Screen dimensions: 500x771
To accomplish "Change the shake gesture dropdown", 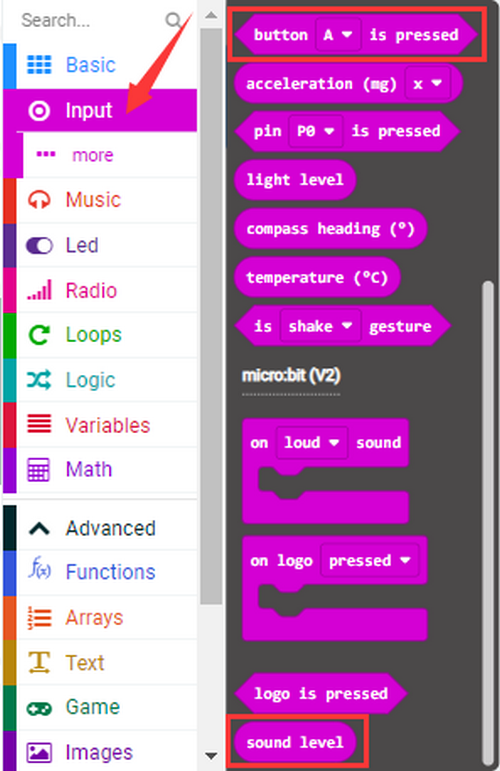I will click(x=320, y=326).
